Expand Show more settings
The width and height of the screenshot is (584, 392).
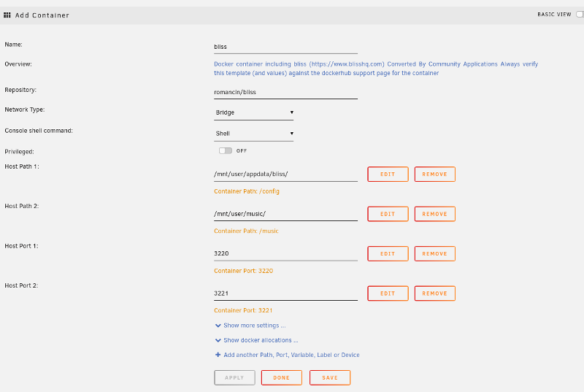tap(254, 326)
